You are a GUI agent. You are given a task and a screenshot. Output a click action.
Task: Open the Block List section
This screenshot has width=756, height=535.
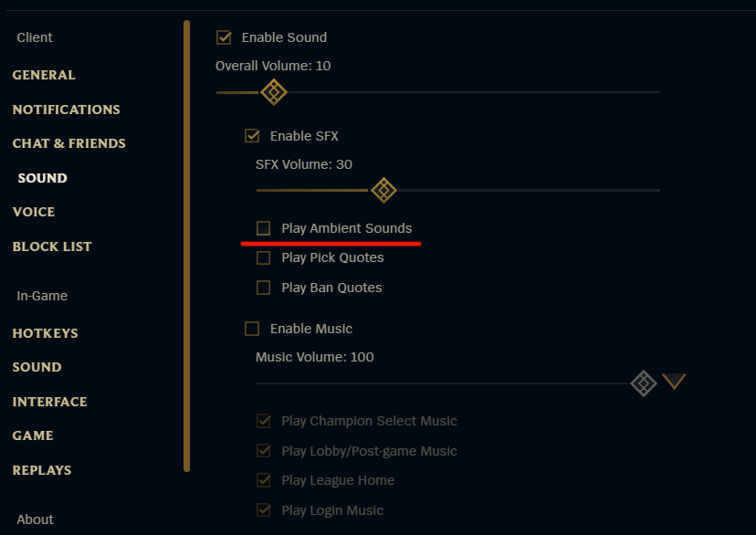[52, 247]
